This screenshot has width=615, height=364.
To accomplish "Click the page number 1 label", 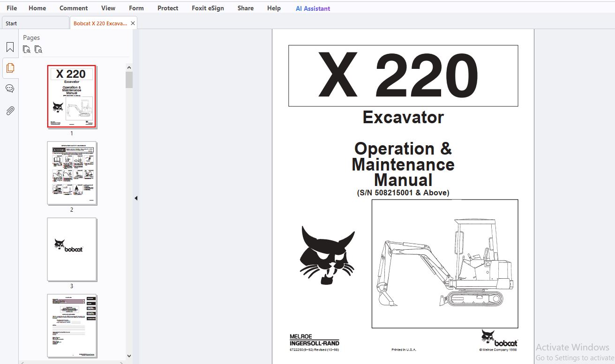I will [72, 134].
